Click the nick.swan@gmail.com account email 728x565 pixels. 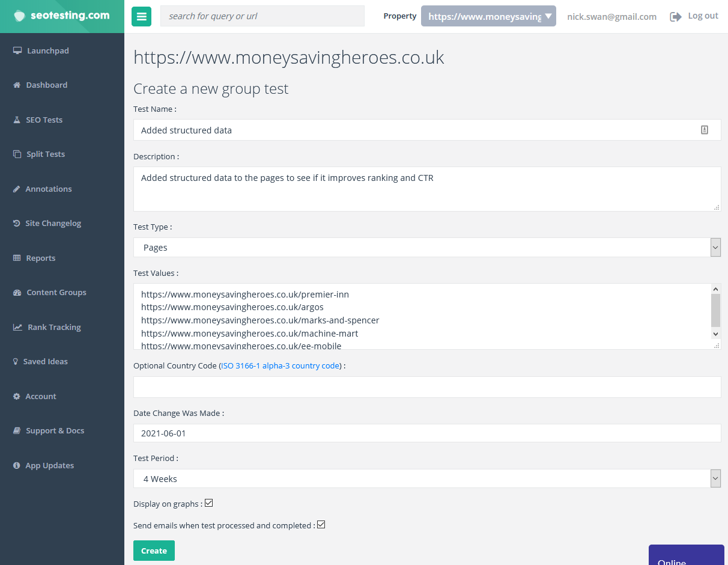pos(611,17)
